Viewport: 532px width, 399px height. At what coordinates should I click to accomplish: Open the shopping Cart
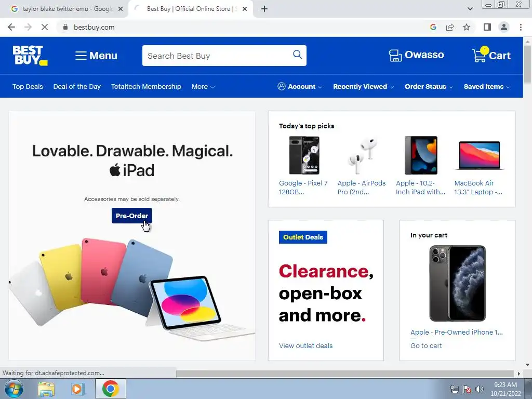point(491,55)
